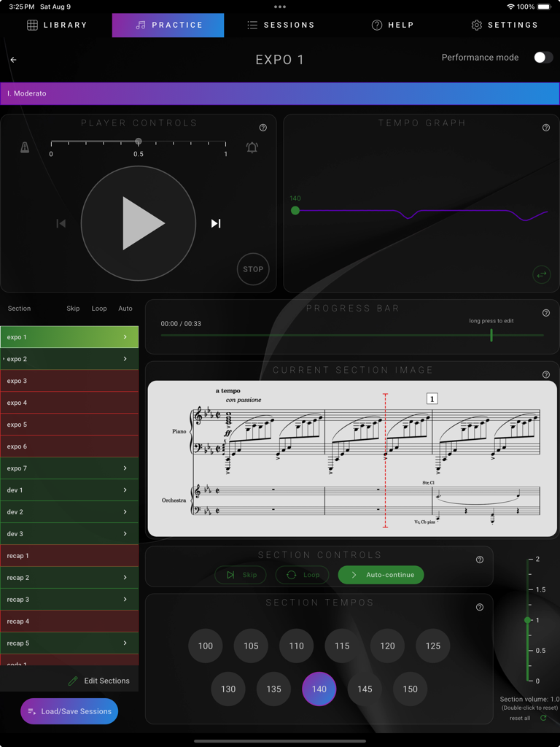Select tempo 145

click(x=365, y=689)
